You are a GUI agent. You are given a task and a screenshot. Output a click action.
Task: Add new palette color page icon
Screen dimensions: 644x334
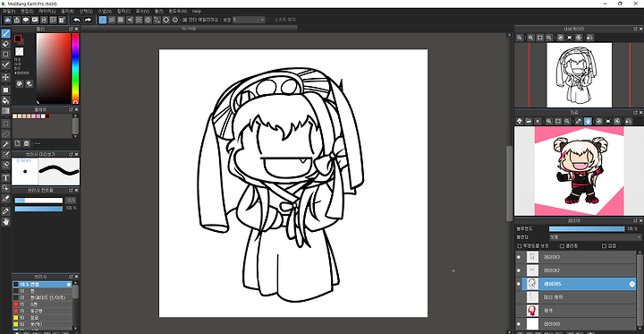[17, 143]
